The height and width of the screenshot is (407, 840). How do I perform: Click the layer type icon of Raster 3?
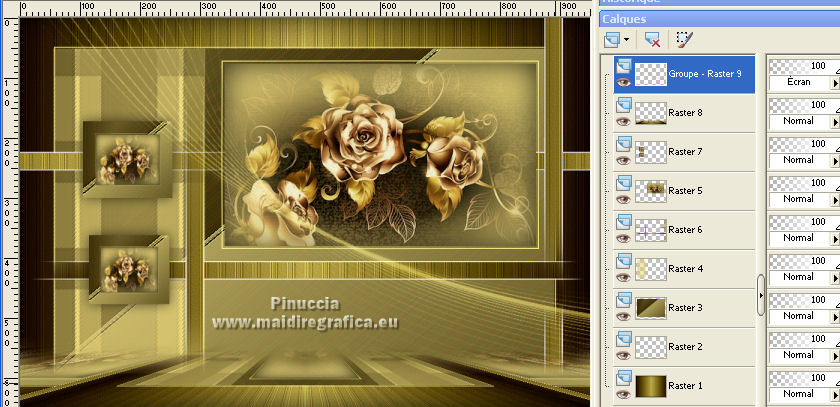coord(624,300)
